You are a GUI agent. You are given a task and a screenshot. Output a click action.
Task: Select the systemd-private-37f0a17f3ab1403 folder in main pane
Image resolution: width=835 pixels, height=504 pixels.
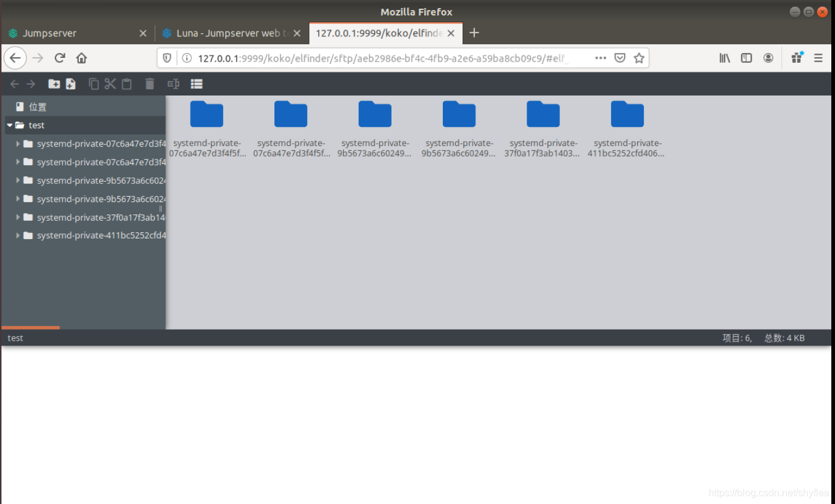543,129
